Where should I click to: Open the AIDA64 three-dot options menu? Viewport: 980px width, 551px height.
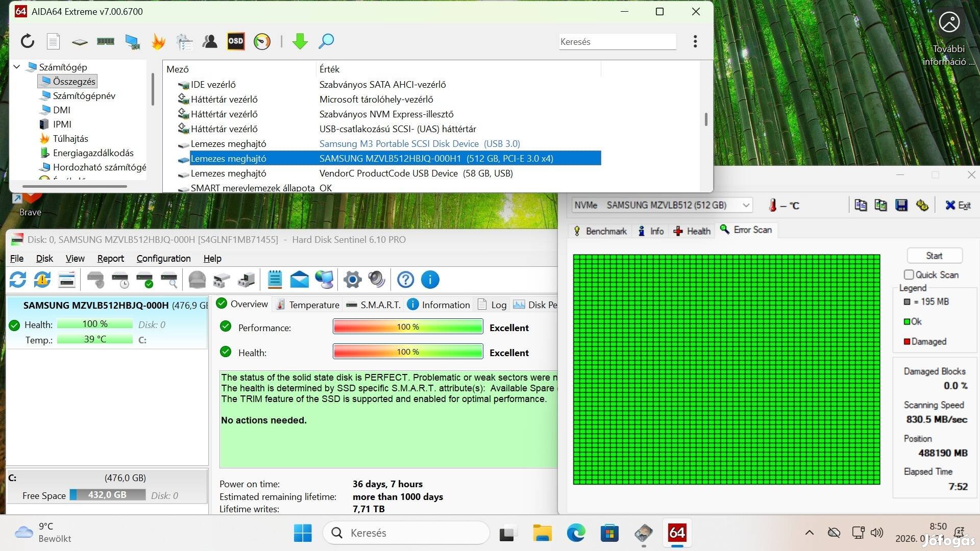click(x=695, y=41)
